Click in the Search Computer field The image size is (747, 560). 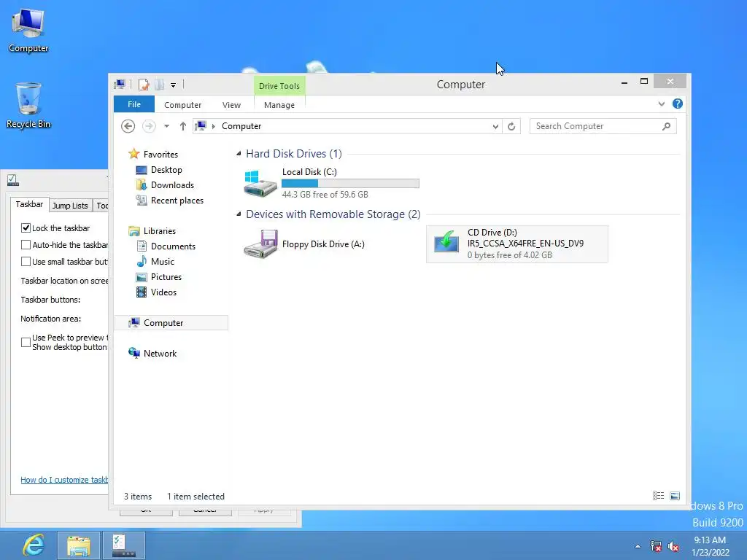point(595,126)
